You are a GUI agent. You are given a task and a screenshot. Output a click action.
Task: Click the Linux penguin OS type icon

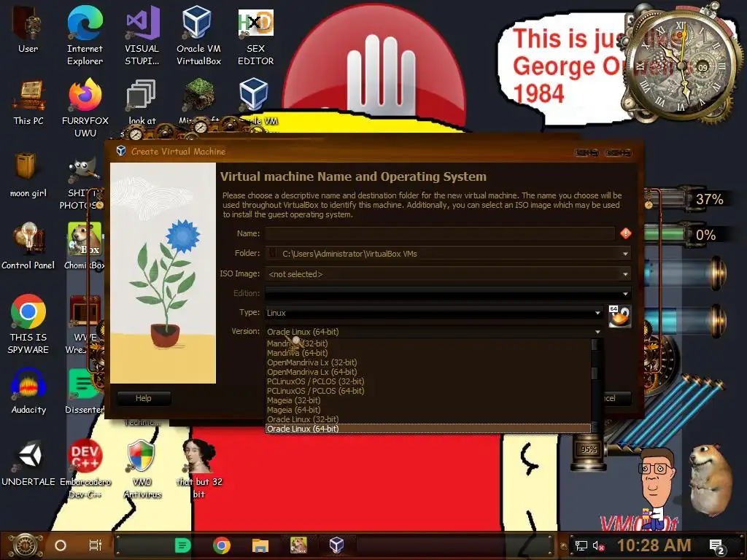[620, 316]
